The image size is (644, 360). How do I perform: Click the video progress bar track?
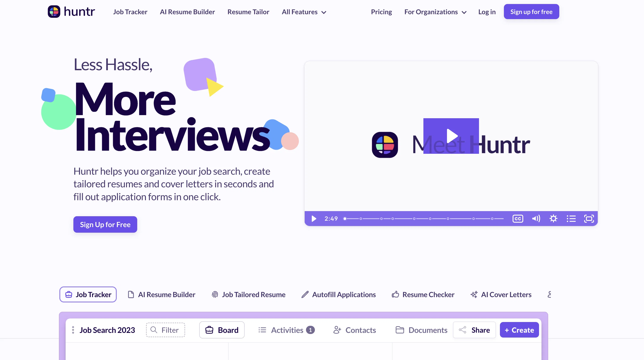[x=424, y=219]
